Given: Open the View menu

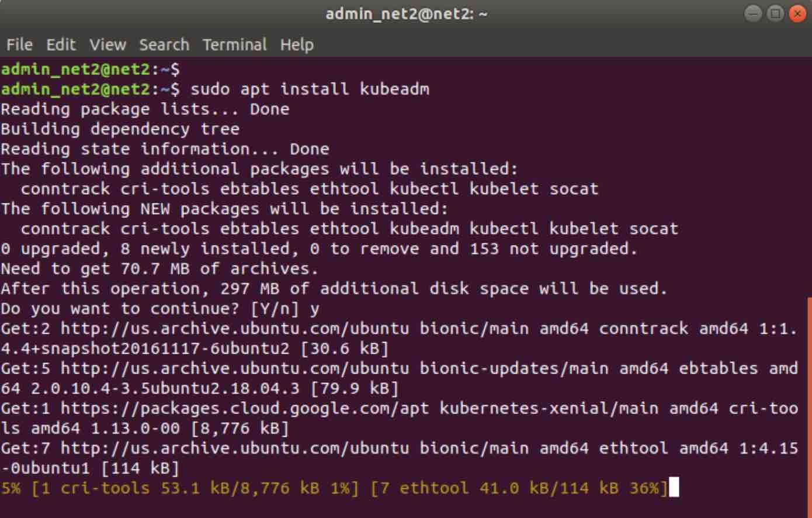Looking at the screenshot, I should [x=107, y=44].
